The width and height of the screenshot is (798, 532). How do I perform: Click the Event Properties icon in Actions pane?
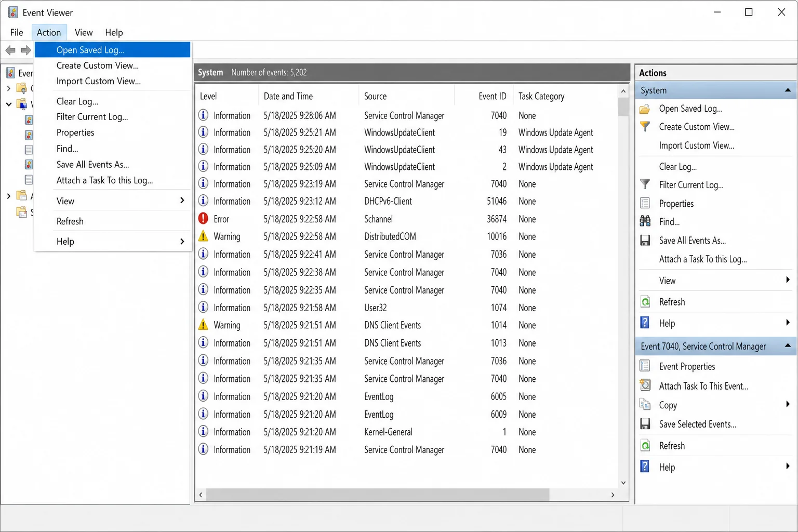(x=645, y=366)
